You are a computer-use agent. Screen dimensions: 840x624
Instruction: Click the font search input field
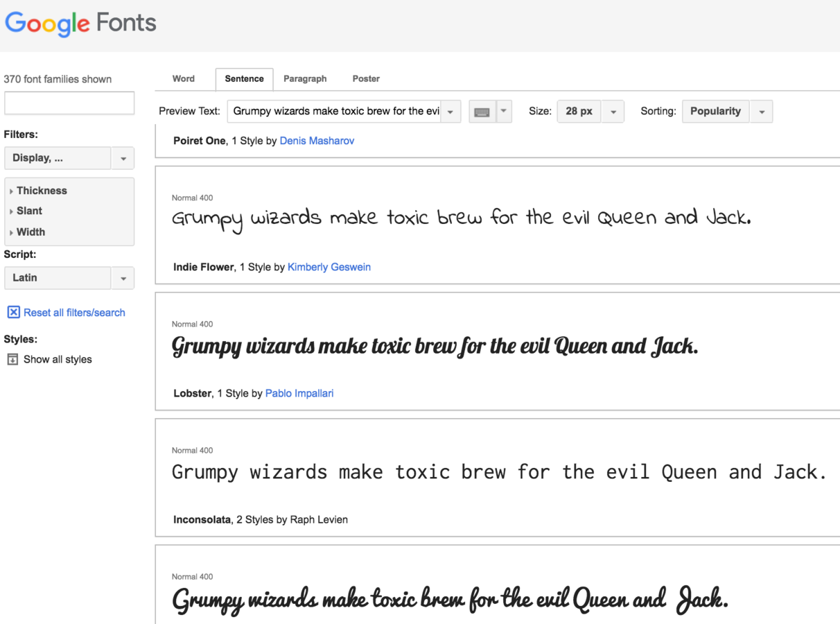[x=69, y=103]
